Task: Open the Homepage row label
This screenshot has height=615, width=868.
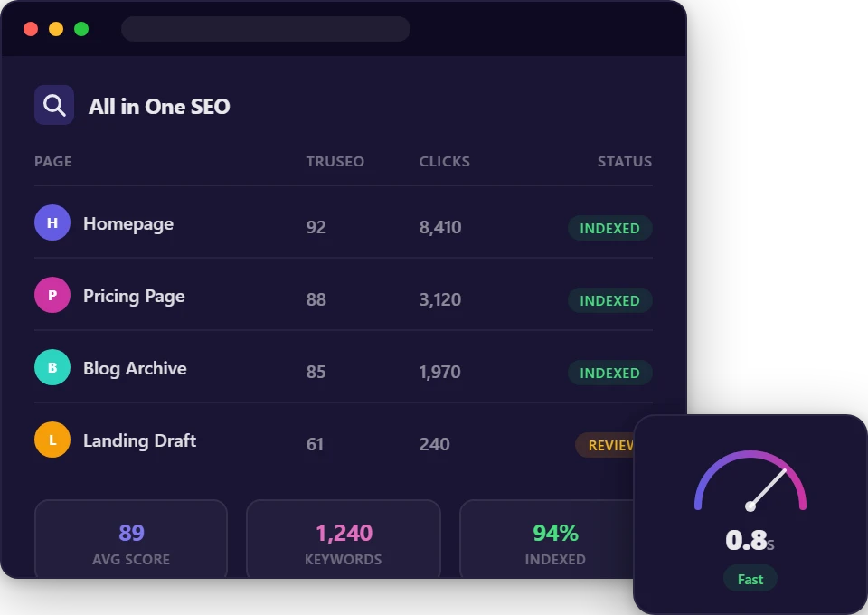Action: click(128, 223)
